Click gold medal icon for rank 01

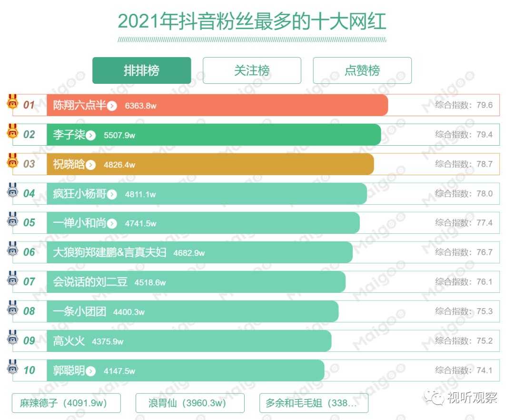click(12, 102)
